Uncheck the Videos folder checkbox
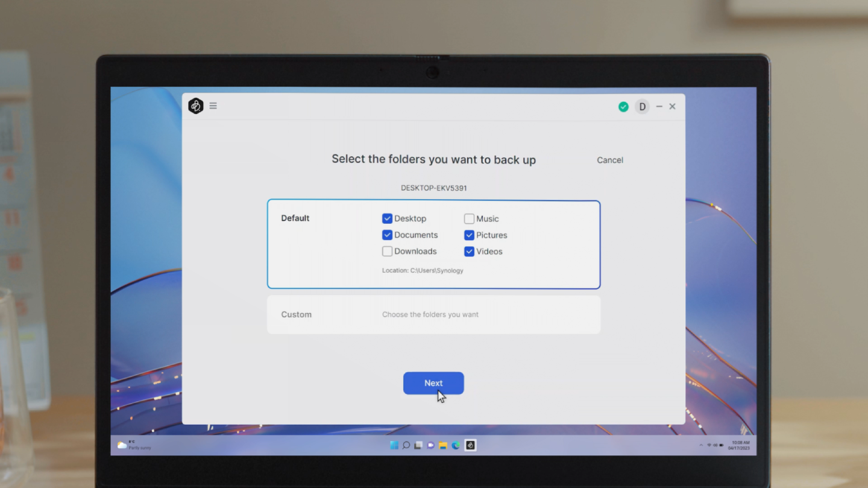The width and height of the screenshot is (868, 488). coord(469,252)
